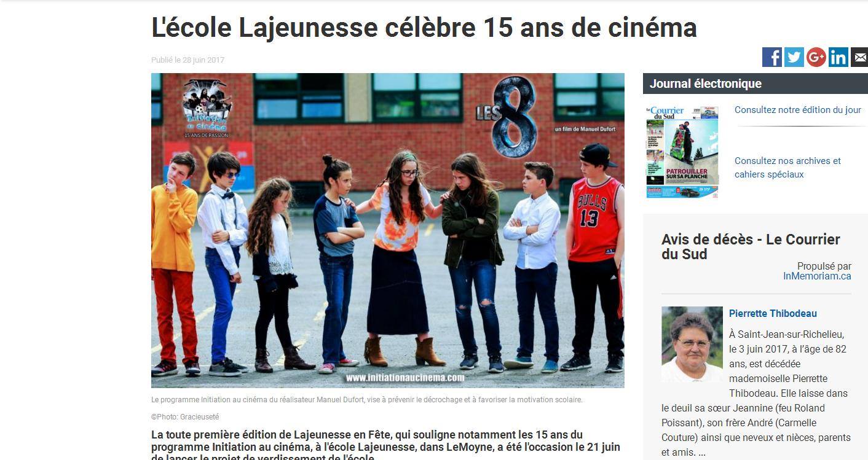Click the article headline about école Lajeunesse
The image size is (868, 460).
[424, 28]
